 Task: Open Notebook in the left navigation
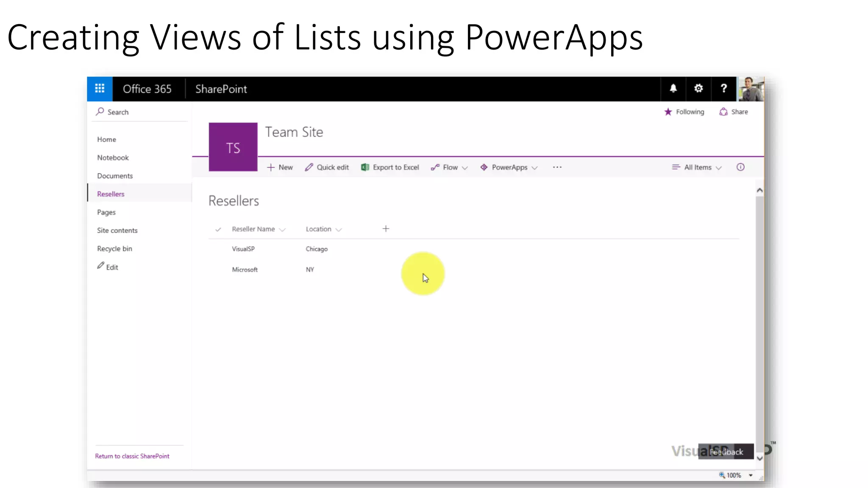pos(113,158)
